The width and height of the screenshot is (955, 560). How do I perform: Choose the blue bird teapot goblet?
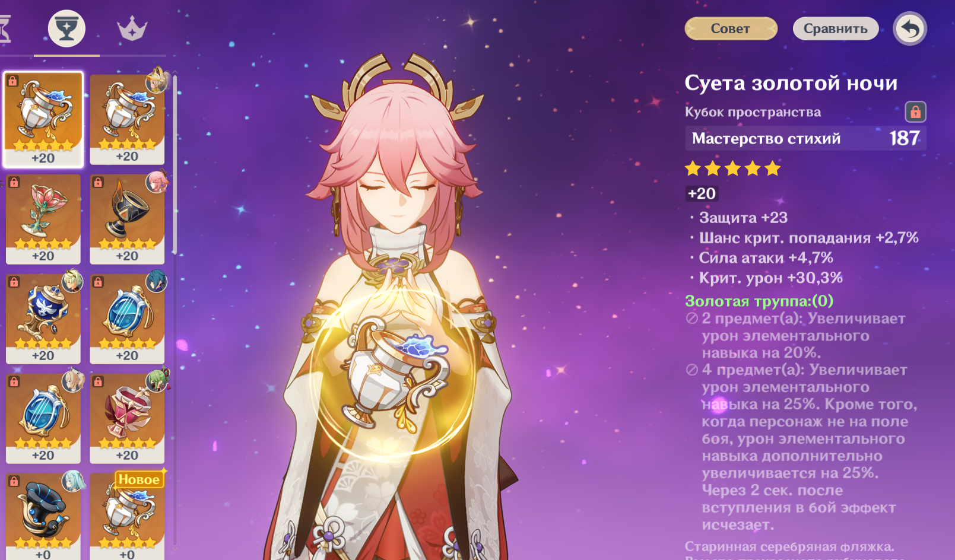click(43, 319)
